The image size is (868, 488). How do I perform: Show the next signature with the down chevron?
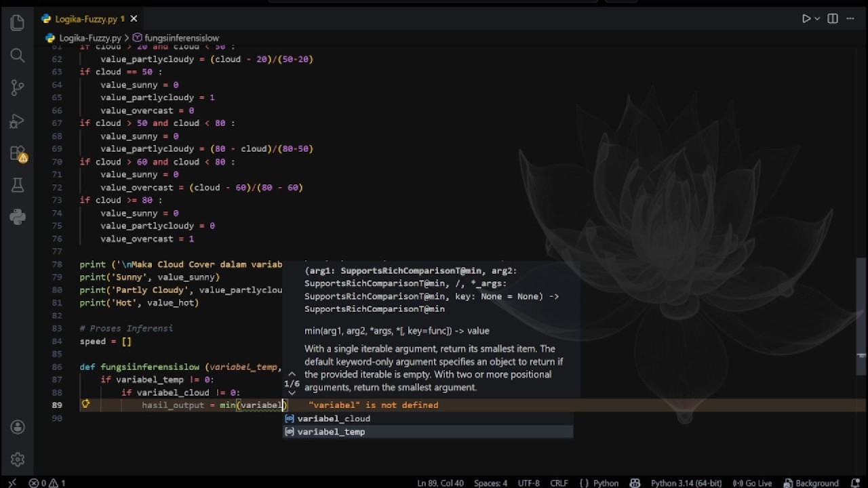(x=292, y=392)
